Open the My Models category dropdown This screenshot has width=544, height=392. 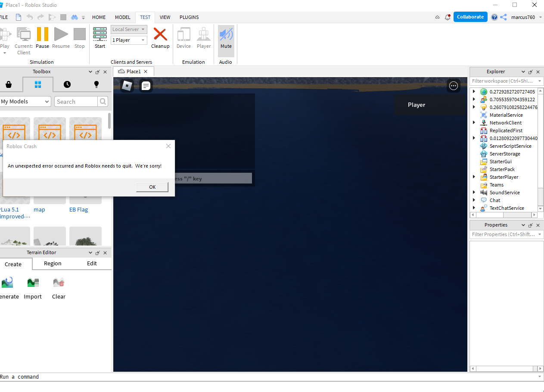[25, 102]
